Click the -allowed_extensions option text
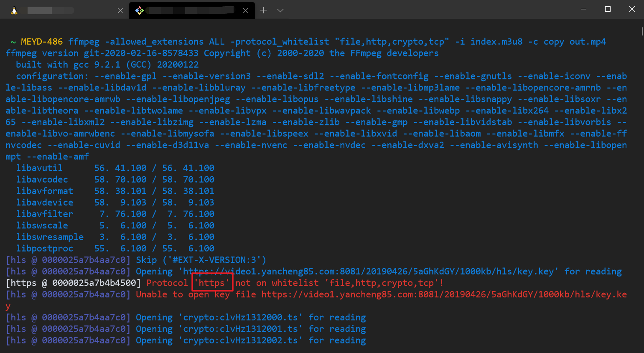The width and height of the screenshot is (644, 353). pyautogui.click(x=154, y=42)
